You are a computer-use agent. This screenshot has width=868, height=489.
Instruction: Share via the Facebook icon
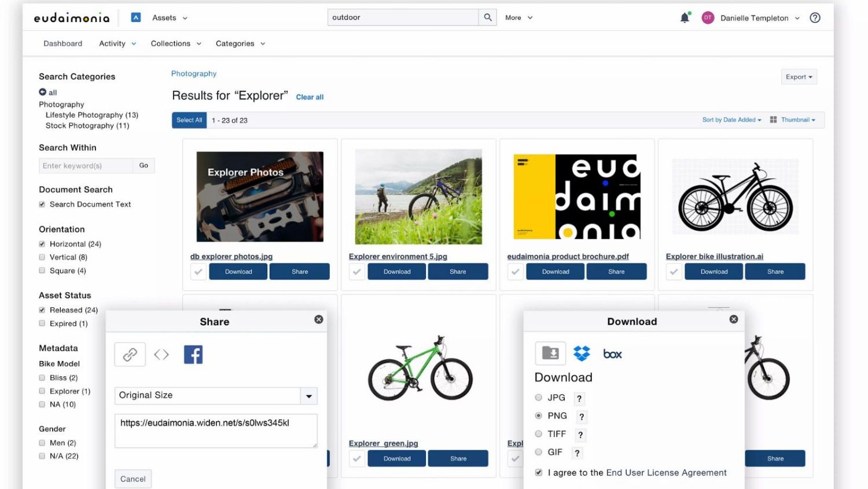tap(193, 354)
